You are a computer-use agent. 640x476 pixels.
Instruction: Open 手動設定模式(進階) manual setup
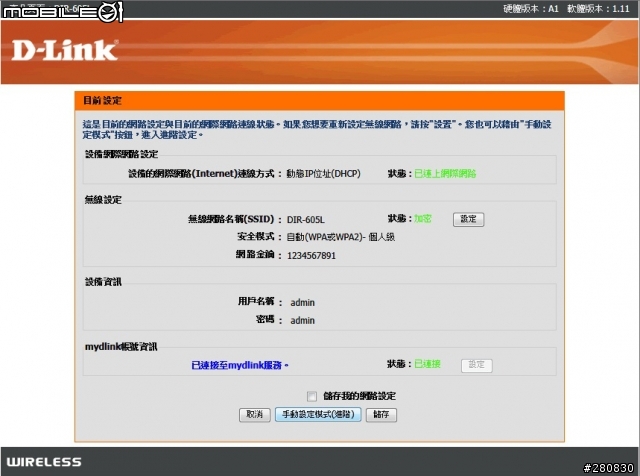pyautogui.click(x=318, y=415)
